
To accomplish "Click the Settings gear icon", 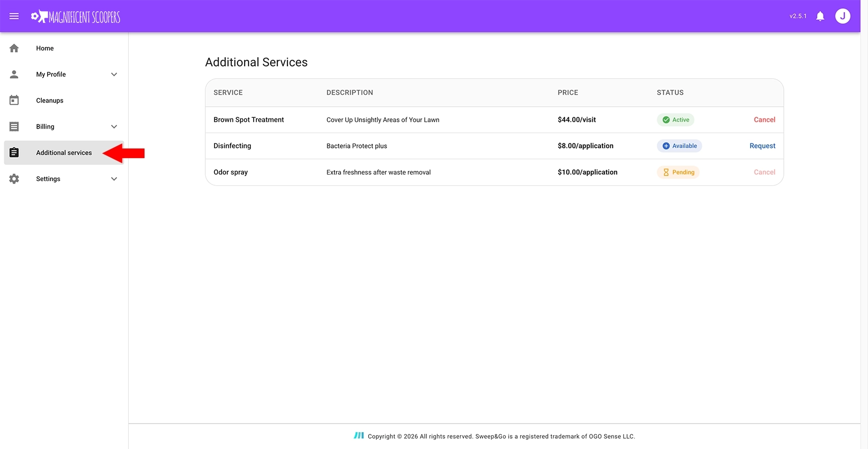I will coord(14,179).
